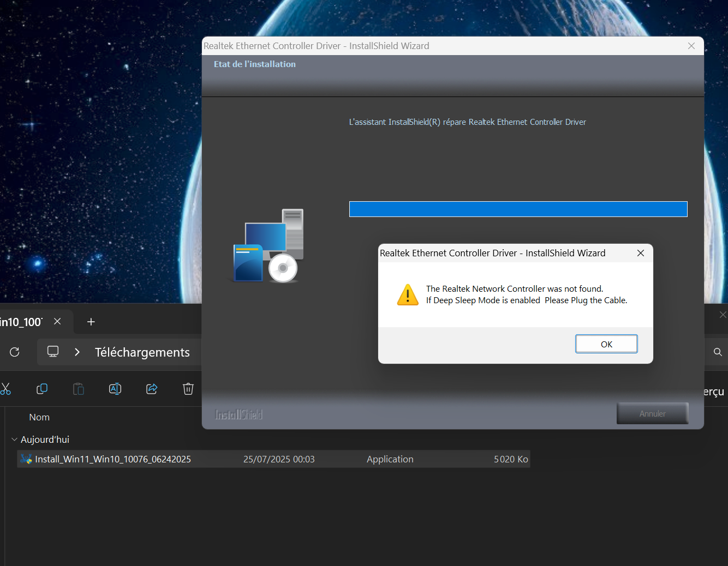Refresh the File Explorer folder view

15,352
